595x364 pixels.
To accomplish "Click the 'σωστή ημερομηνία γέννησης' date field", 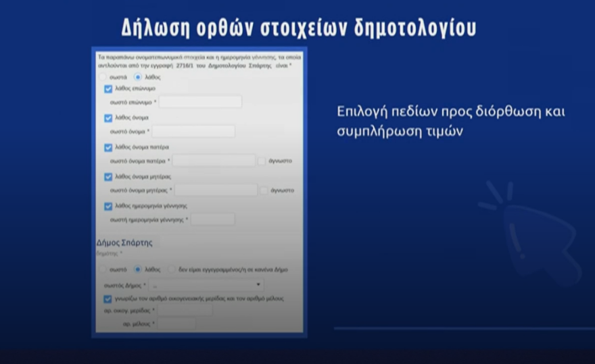I will [x=213, y=219].
